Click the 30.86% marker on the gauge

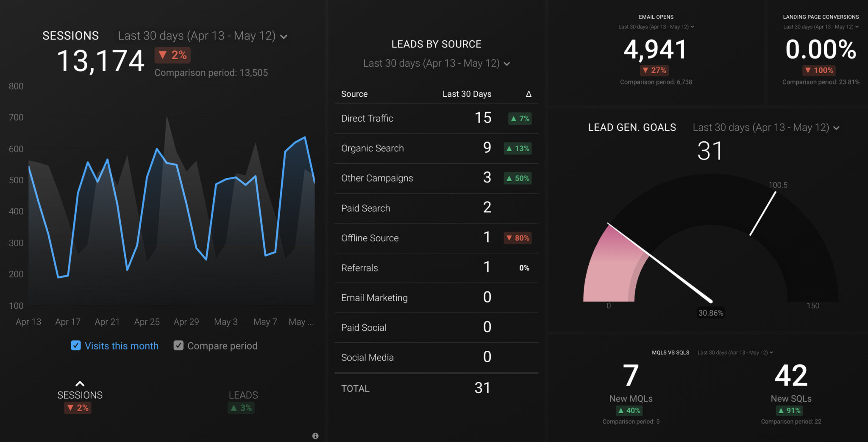(x=710, y=313)
